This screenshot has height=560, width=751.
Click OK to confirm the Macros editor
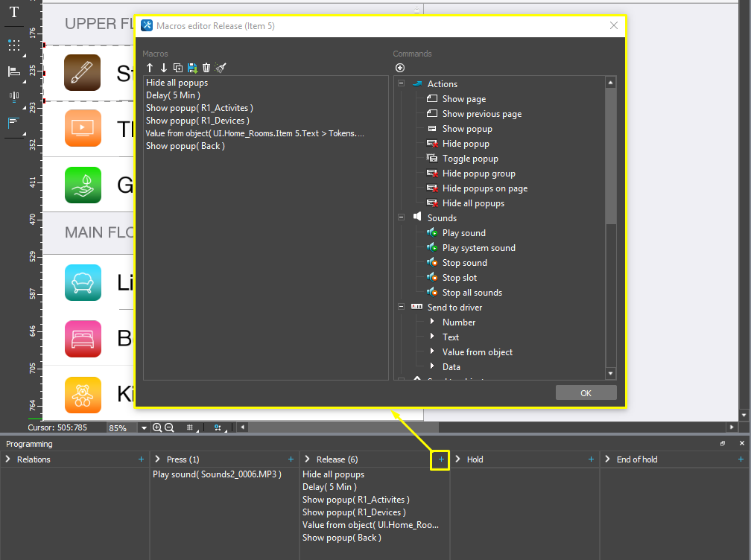[x=586, y=393]
